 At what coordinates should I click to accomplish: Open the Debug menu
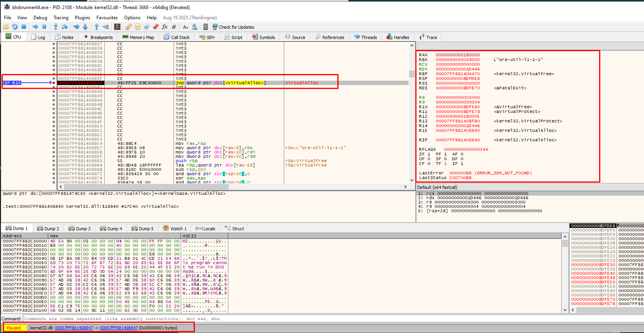(40, 18)
